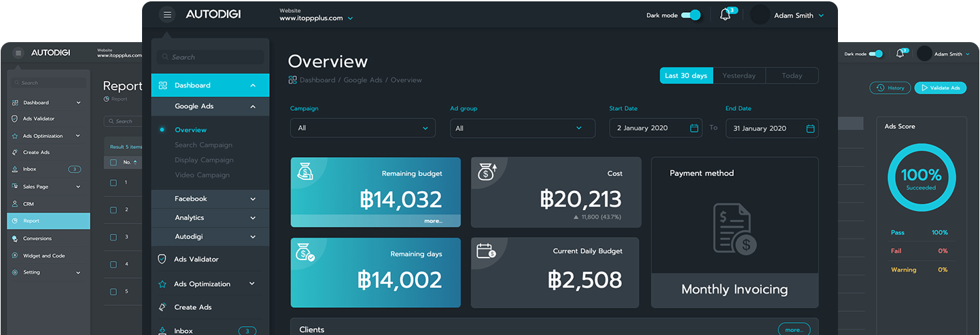Click Inbox item in left window sidebar
This screenshot has width=980, height=335.
click(48, 169)
